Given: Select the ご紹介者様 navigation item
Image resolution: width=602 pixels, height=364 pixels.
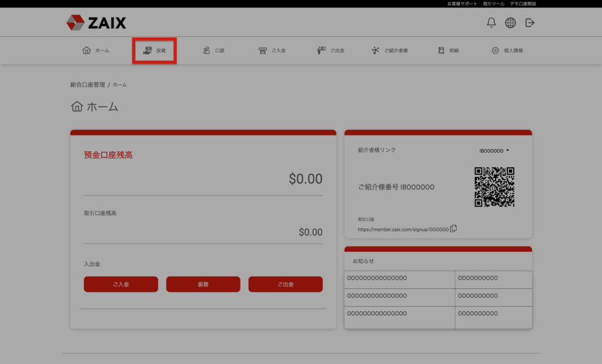Looking at the screenshot, I should pos(390,50).
